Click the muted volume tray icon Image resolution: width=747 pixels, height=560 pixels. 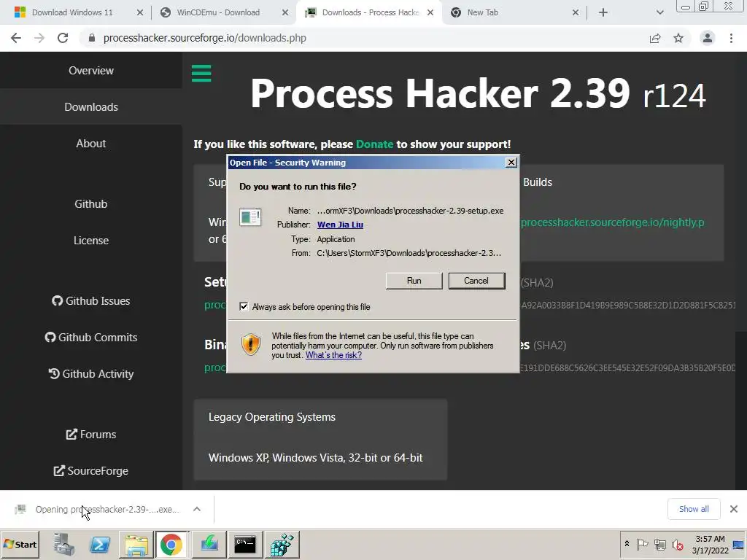click(678, 544)
